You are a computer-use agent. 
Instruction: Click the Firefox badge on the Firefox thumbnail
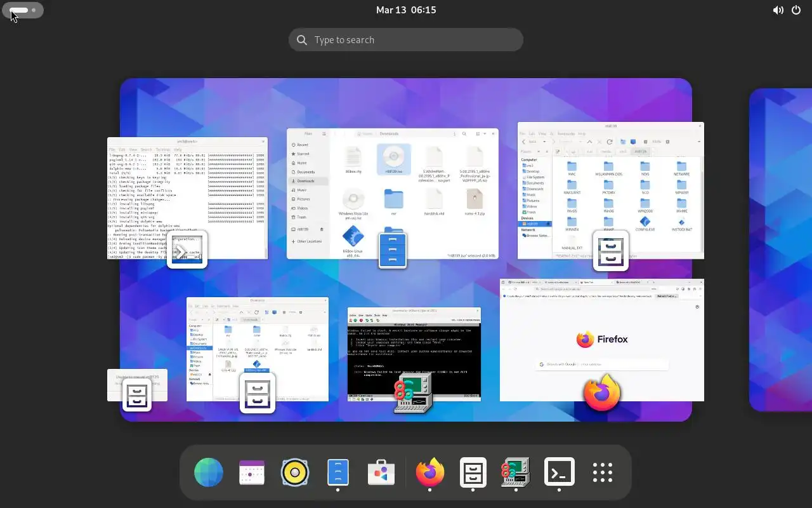(602, 392)
